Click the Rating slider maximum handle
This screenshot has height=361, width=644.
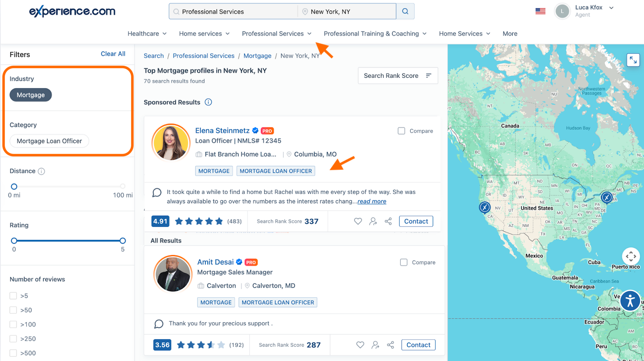pyautogui.click(x=123, y=241)
